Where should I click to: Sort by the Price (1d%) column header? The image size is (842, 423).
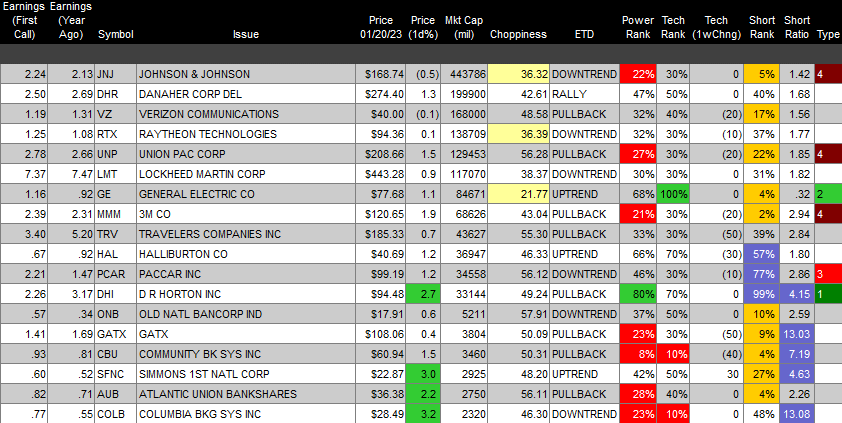pyautogui.click(x=423, y=27)
